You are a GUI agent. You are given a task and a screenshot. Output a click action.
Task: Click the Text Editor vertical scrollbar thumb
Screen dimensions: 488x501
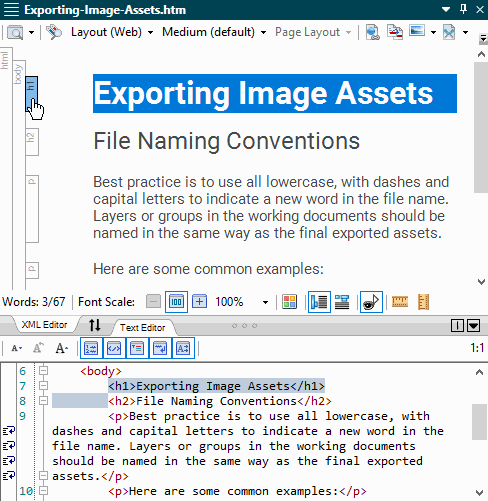point(479,422)
